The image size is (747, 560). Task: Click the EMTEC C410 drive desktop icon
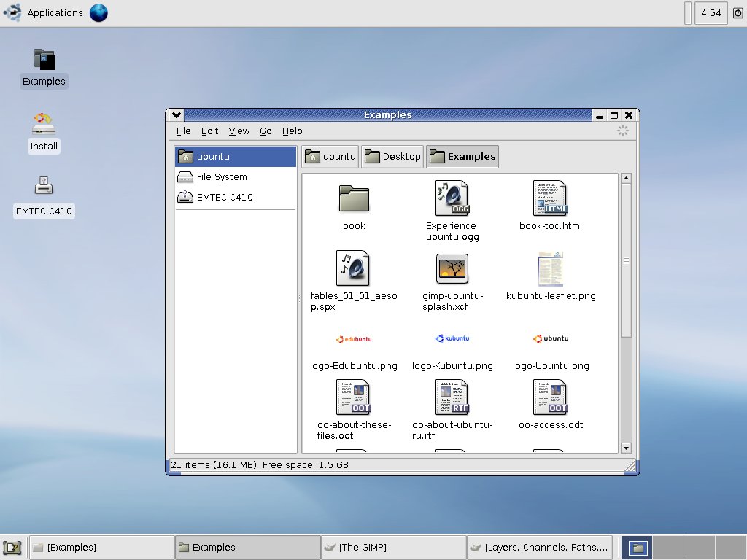coord(44,185)
